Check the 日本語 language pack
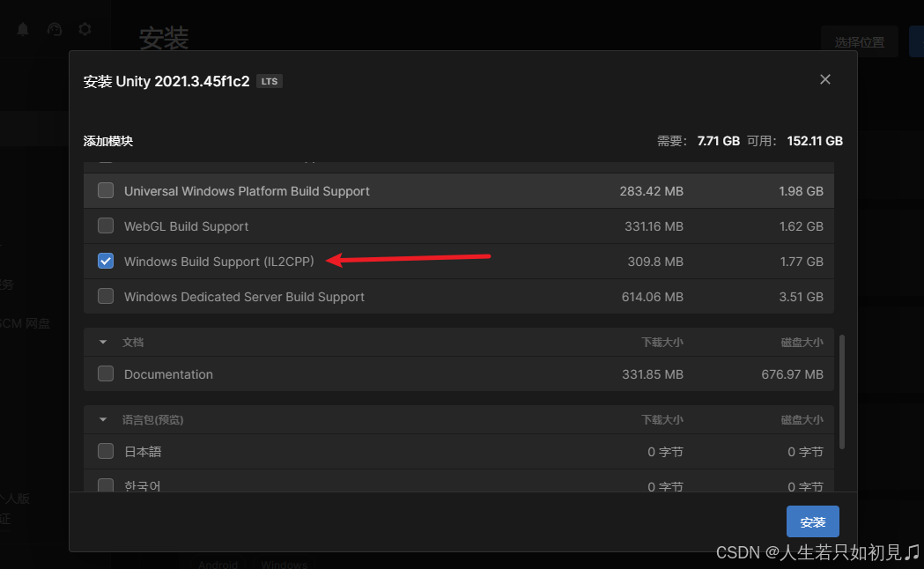 pyautogui.click(x=106, y=451)
